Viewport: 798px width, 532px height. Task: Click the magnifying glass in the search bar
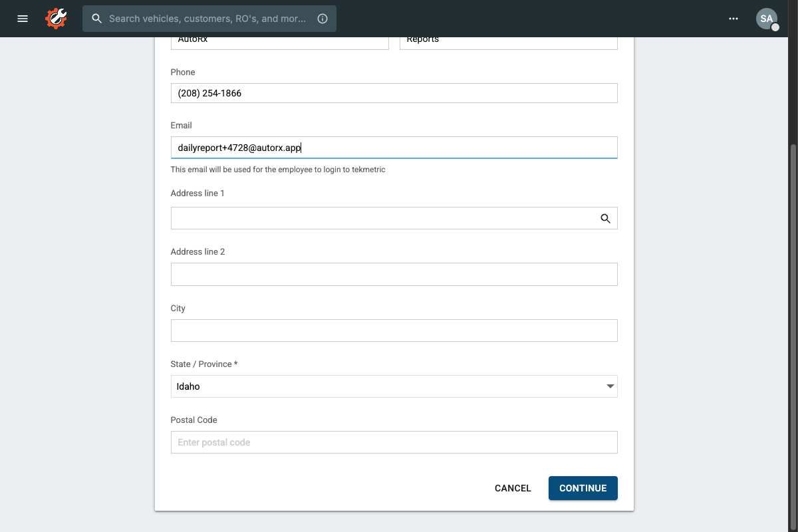point(97,19)
